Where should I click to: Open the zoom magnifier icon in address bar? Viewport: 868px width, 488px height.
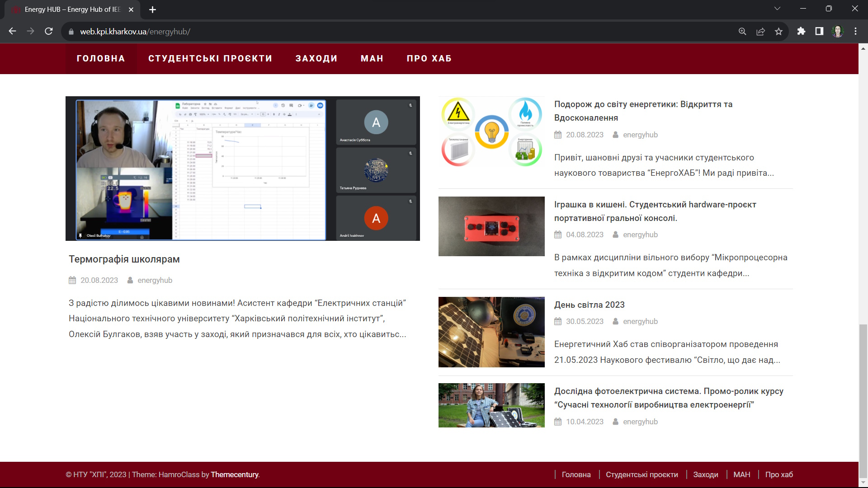742,31
